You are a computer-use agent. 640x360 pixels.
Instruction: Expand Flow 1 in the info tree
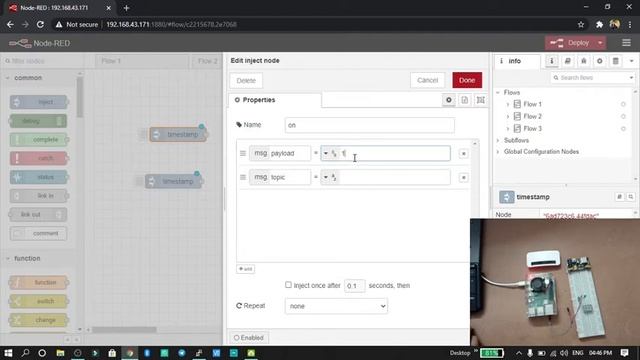[508, 104]
